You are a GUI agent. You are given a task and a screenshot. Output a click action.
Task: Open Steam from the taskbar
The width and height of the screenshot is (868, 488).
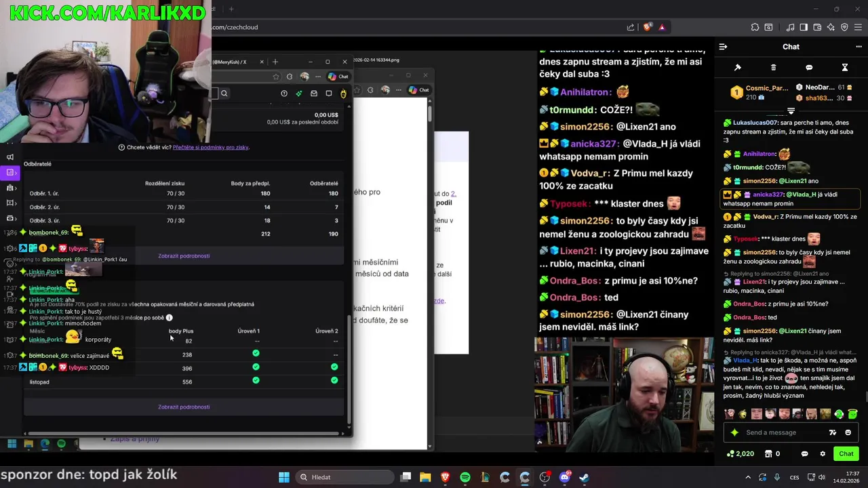pos(584,477)
